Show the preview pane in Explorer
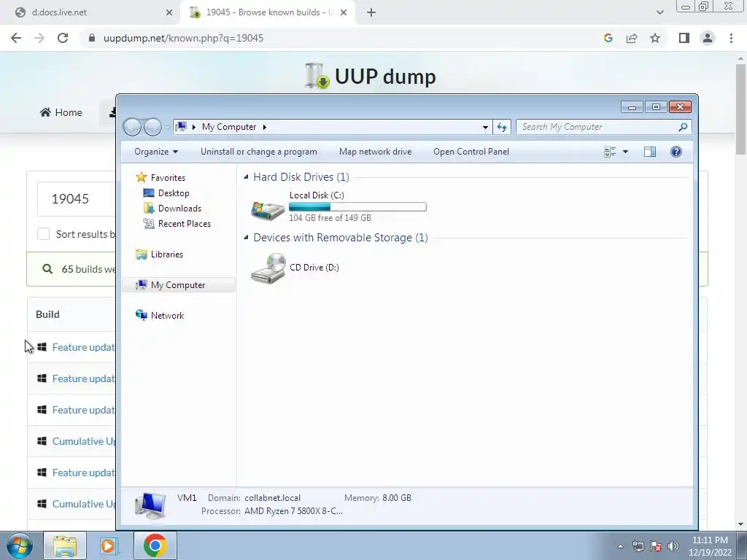This screenshot has width=747, height=560. 650,152
